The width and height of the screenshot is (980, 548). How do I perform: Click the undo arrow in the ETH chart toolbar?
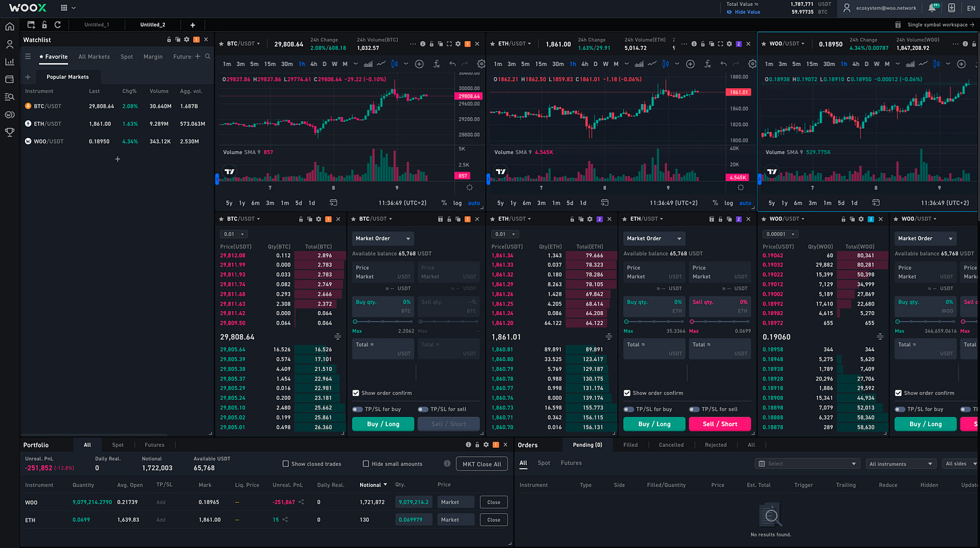coord(724,64)
